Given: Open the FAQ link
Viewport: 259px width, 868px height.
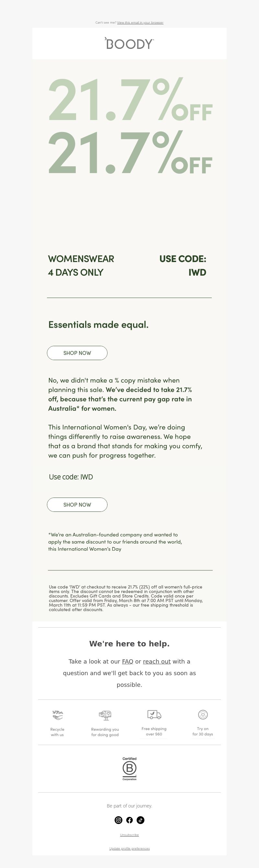Looking at the screenshot, I should pos(128,662).
